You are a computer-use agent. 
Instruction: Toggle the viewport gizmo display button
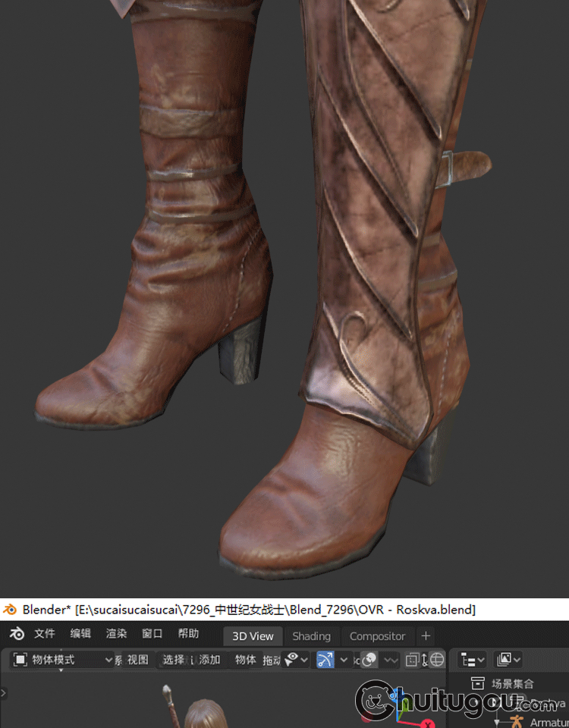tap(325, 660)
